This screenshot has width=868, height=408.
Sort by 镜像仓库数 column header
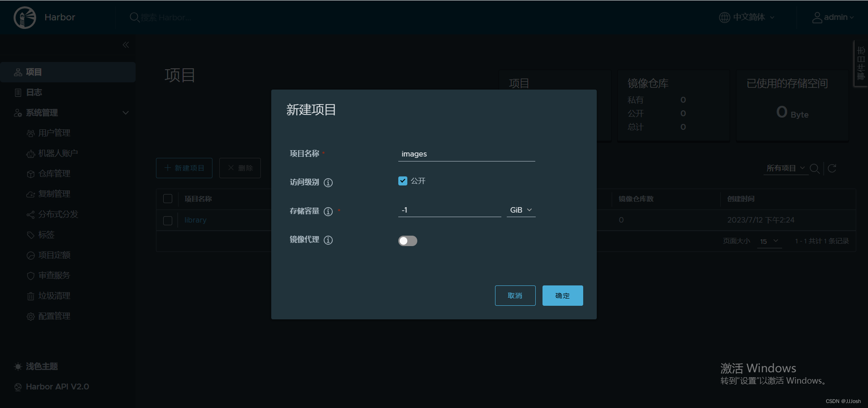[x=636, y=199]
